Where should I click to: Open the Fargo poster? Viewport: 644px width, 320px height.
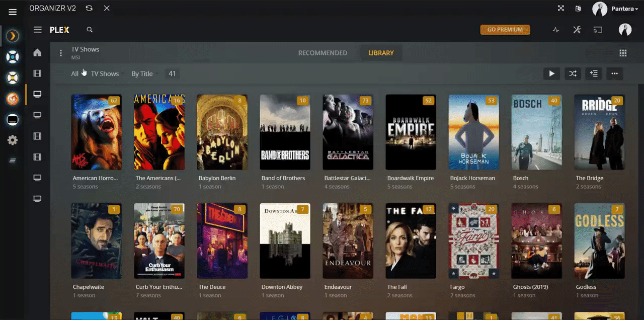tap(473, 241)
